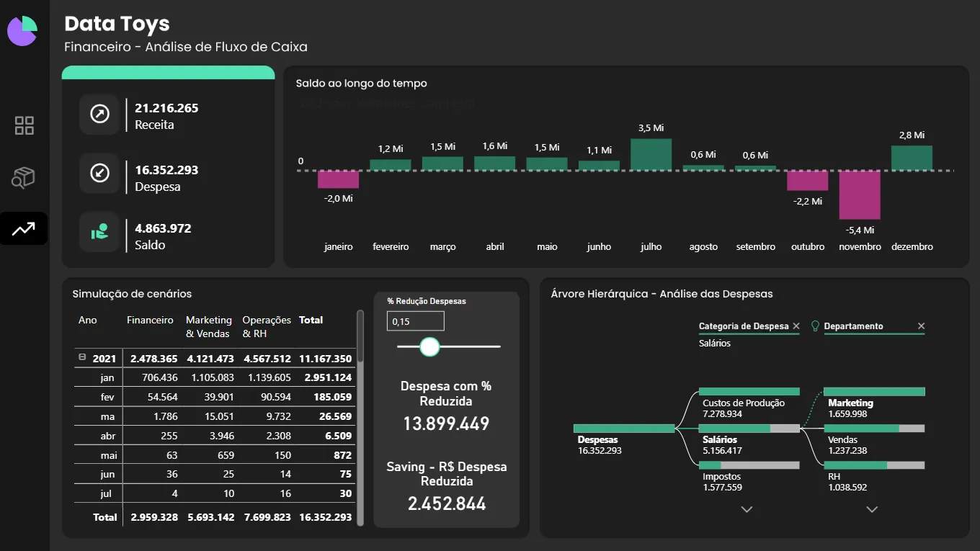The image size is (980, 551).
Task: Click the Receita value 21.216.265
Action: 166,108
